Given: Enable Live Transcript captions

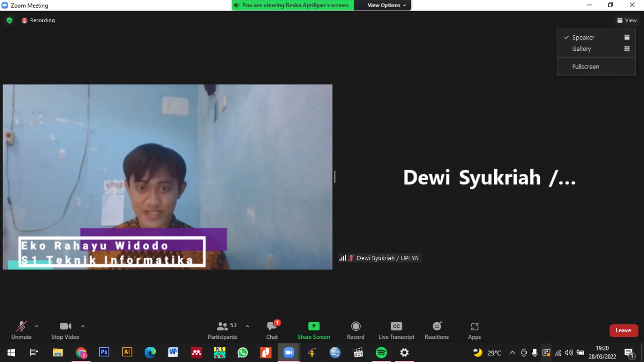Looking at the screenshot, I should pos(396,330).
